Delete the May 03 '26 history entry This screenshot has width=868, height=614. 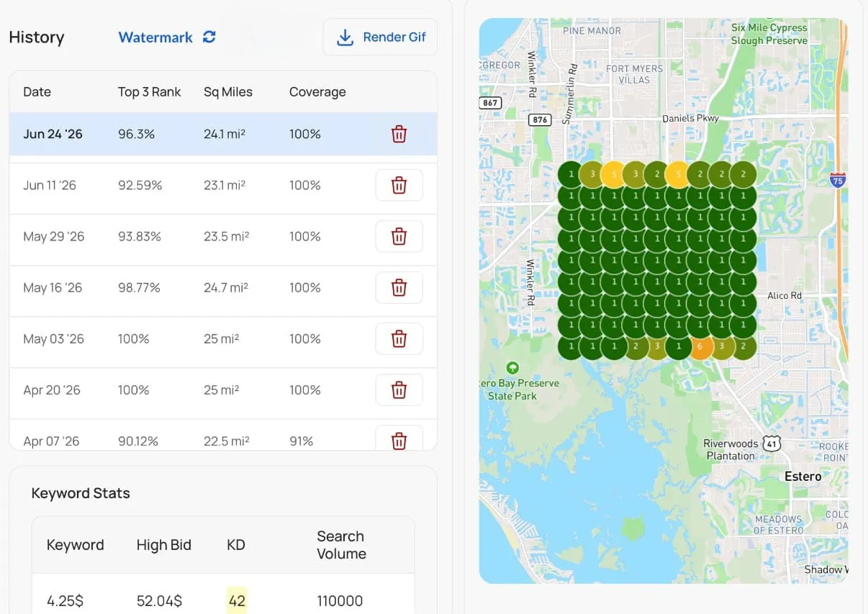point(399,338)
